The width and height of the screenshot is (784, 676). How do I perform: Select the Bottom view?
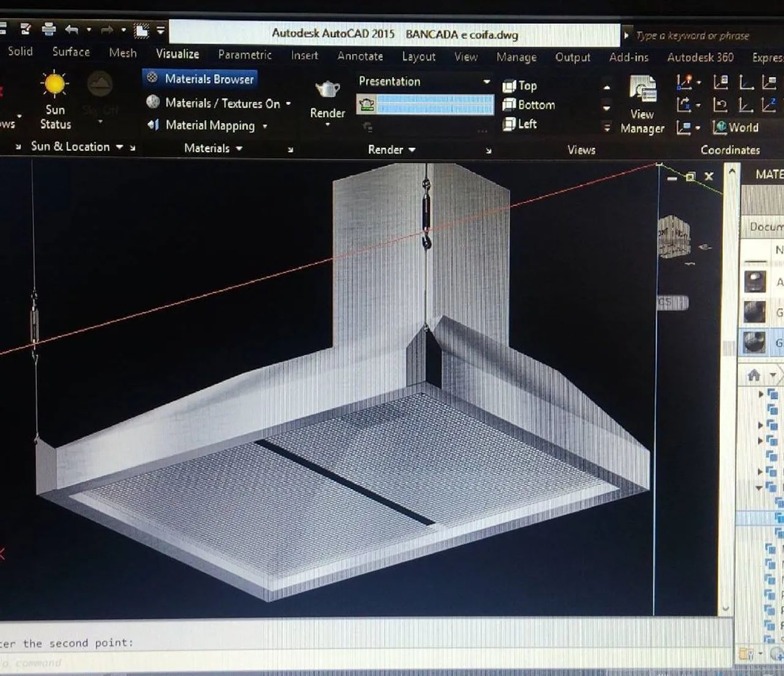click(529, 105)
